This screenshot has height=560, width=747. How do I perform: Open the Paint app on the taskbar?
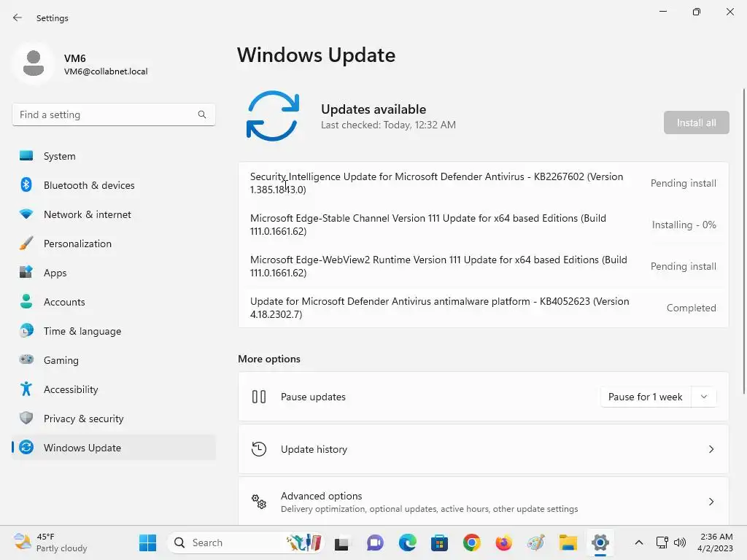click(x=536, y=542)
